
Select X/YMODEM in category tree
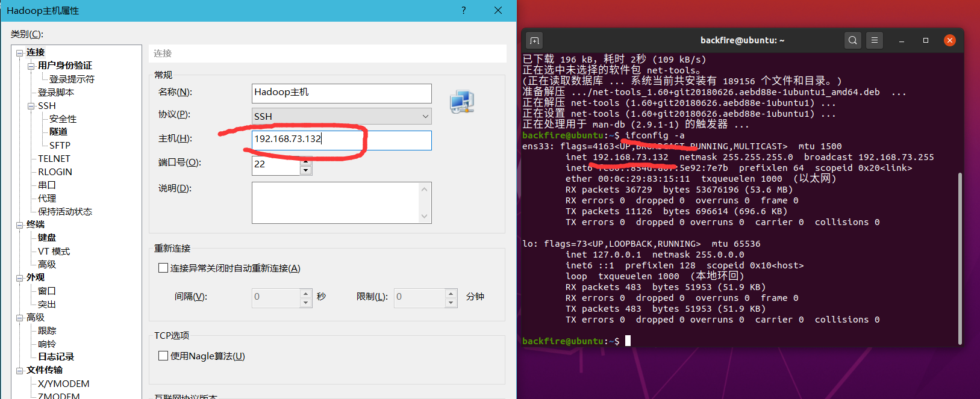coord(63,384)
